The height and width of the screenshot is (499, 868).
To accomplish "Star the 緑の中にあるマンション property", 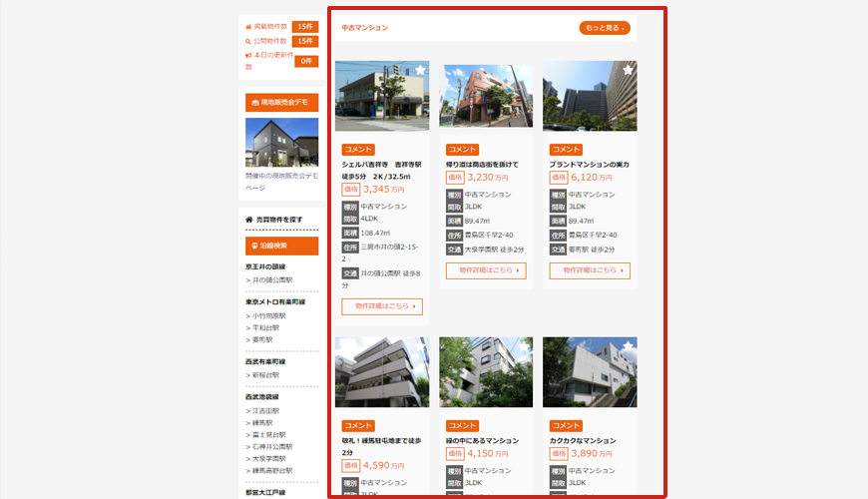I will (x=524, y=346).
